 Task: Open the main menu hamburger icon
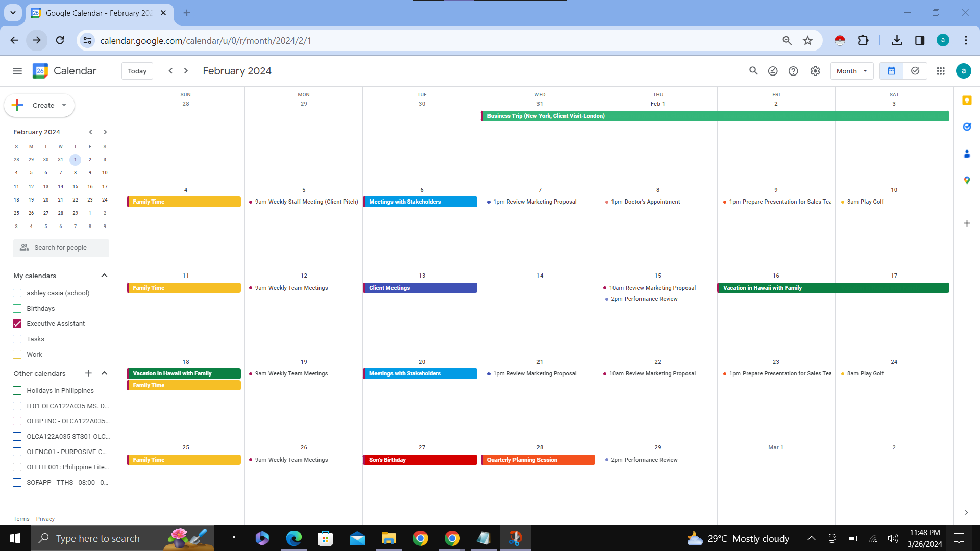pyautogui.click(x=17, y=71)
